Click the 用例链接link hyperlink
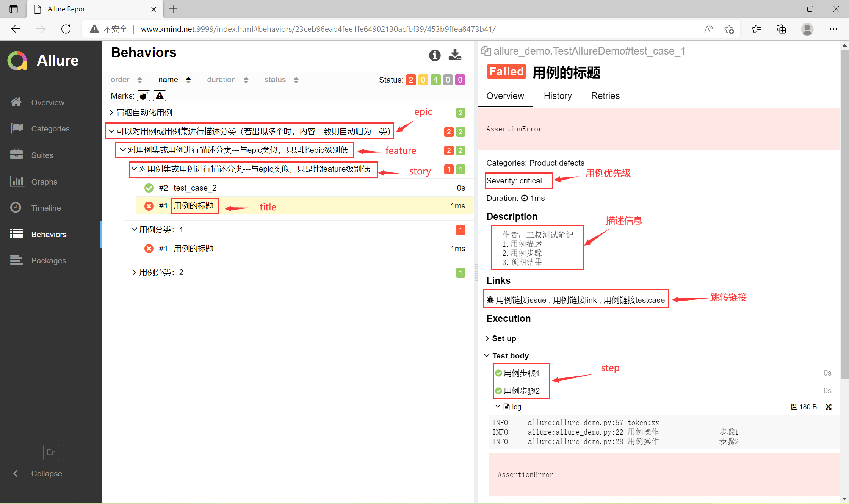The width and height of the screenshot is (849, 504). click(575, 300)
